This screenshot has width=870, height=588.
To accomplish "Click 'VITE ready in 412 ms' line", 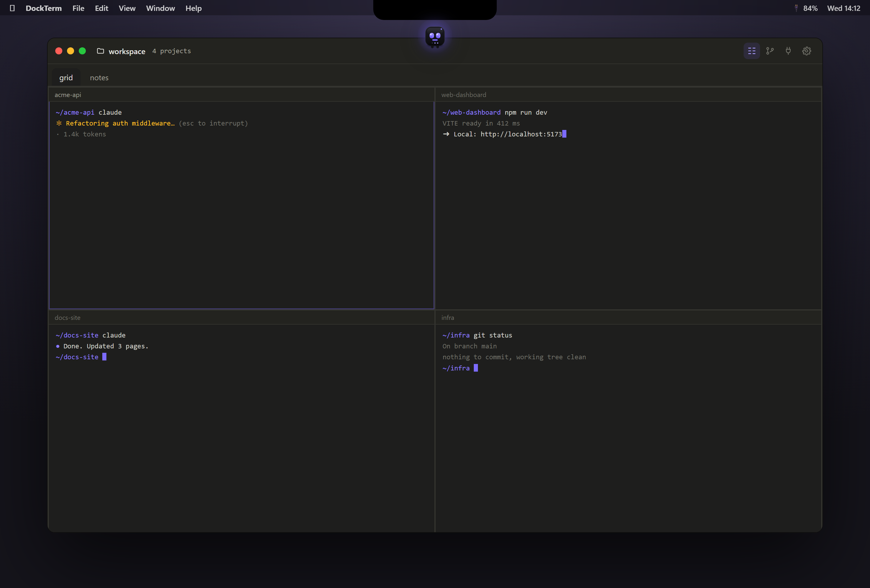I will coord(481,123).
